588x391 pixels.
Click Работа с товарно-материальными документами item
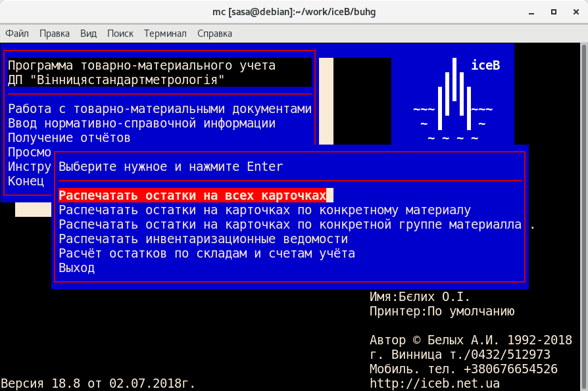(160, 109)
